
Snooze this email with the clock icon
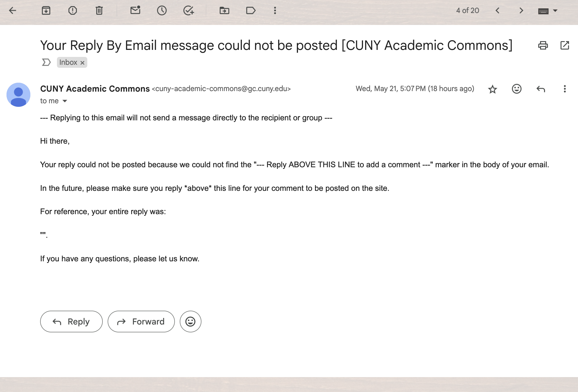click(162, 11)
